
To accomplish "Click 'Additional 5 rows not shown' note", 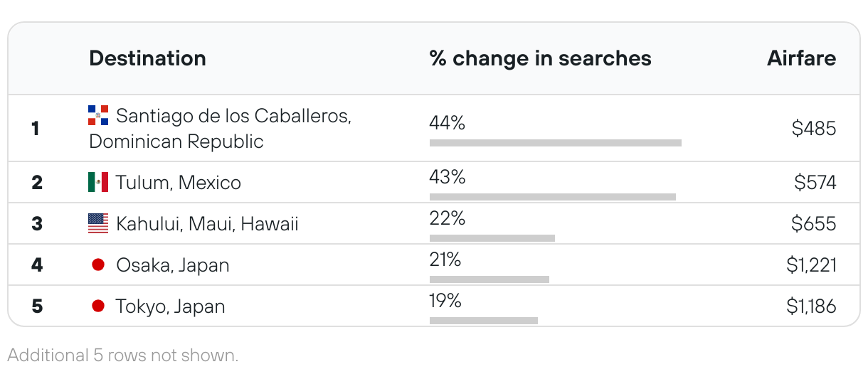I will (x=123, y=355).
